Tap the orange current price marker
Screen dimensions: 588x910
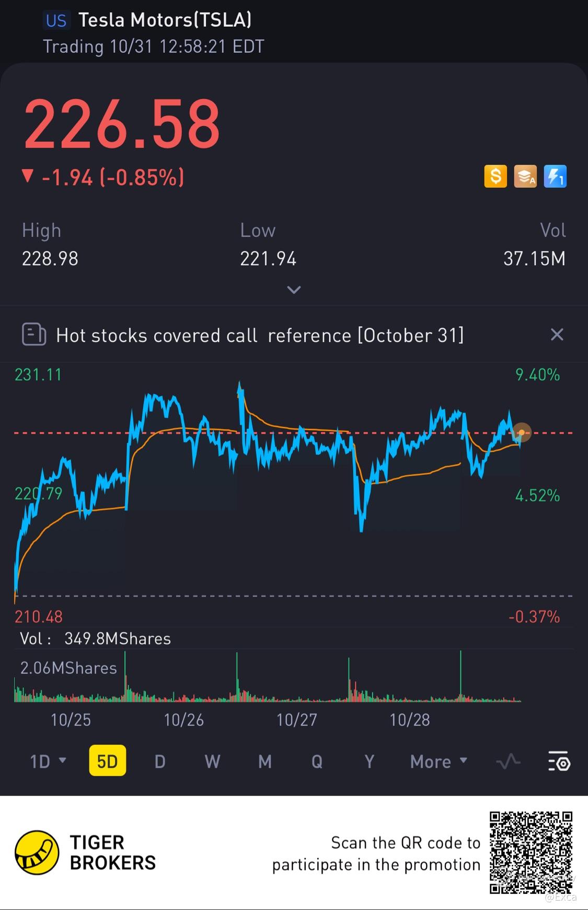[x=521, y=433]
